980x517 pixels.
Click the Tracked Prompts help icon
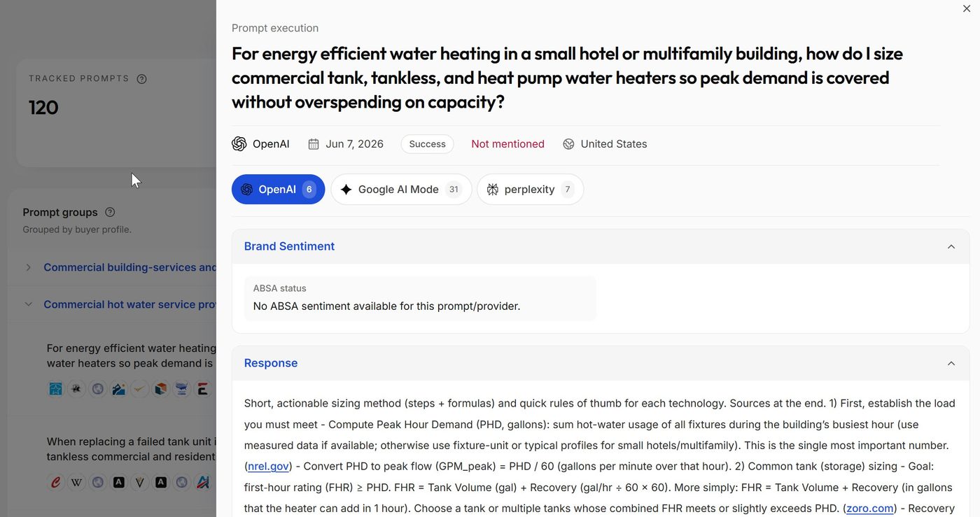(141, 79)
